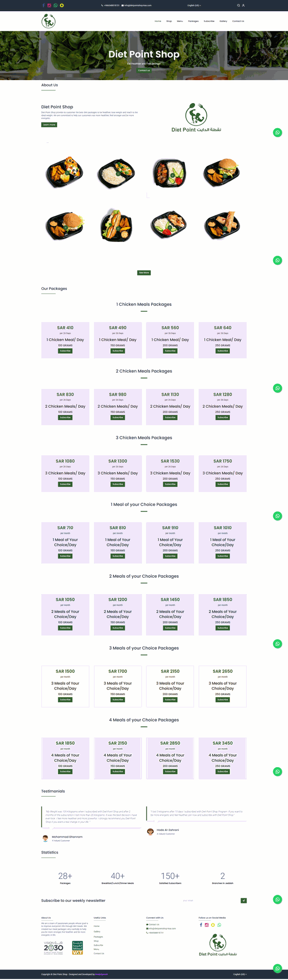The image size is (288, 980).
Task: Select the Contact us button on the hero banner
Action: pos(144,70)
